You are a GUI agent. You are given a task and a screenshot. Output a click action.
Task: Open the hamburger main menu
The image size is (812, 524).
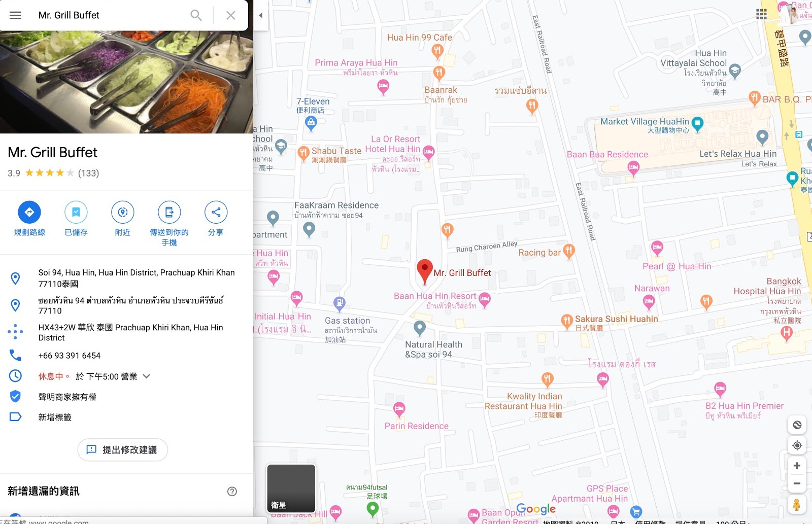(x=15, y=15)
